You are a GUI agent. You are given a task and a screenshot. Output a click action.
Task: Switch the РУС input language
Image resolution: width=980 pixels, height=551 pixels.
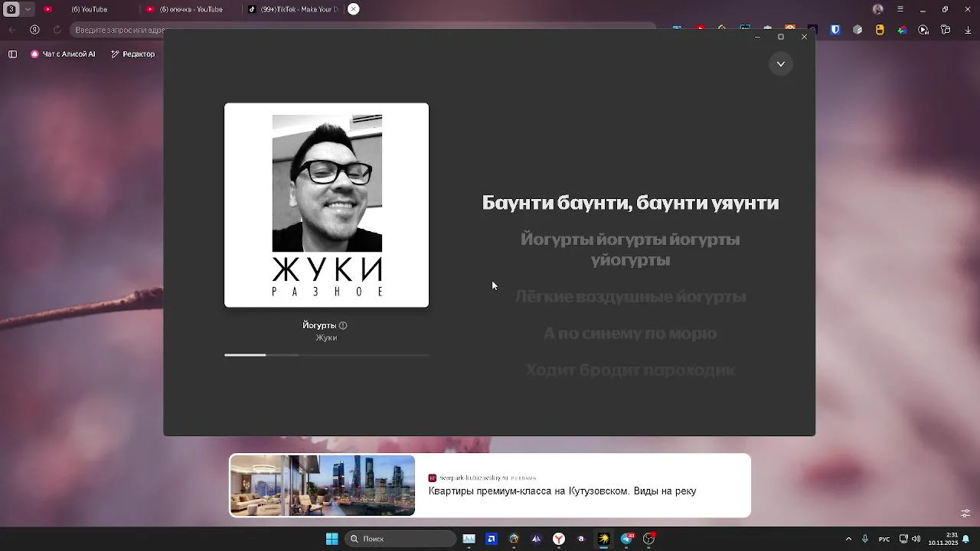pyautogui.click(x=884, y=539)
